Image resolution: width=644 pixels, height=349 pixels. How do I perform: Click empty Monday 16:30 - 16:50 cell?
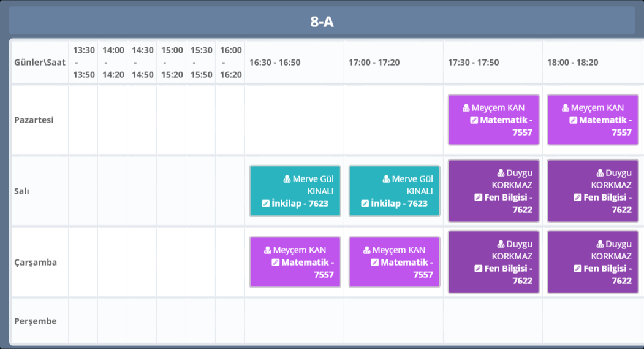(294, 120)
